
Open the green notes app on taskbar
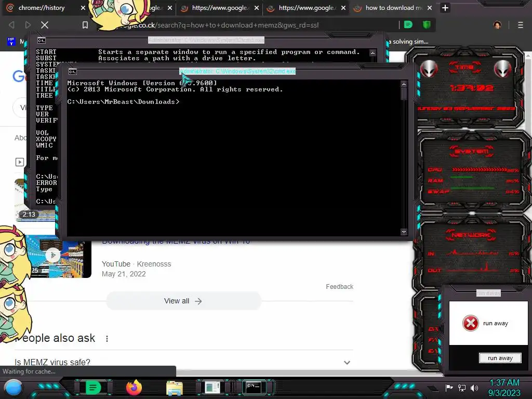[x=93, y=388]
